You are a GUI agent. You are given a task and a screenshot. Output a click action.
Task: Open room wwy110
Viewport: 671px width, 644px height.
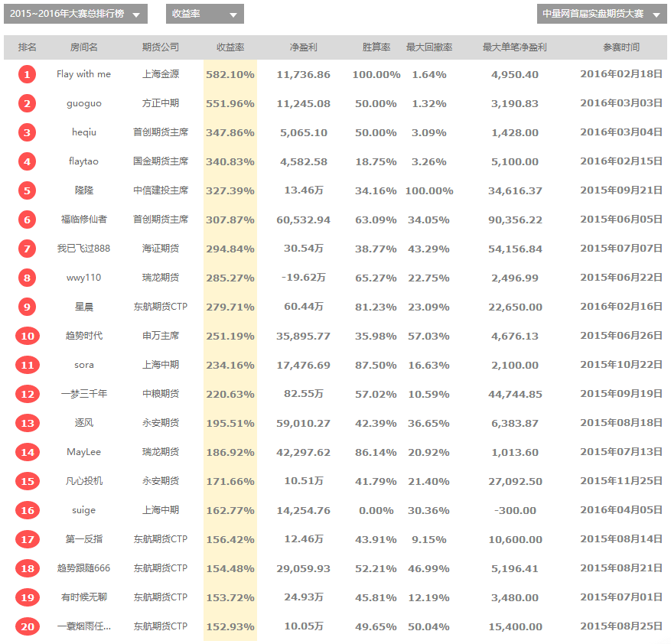click(x=84, y=278)
